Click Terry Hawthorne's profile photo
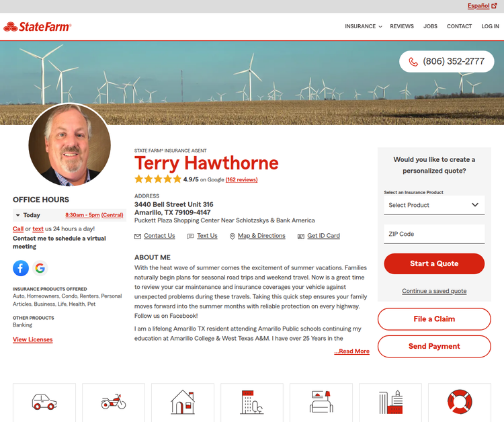 click(x=69, y=144)
